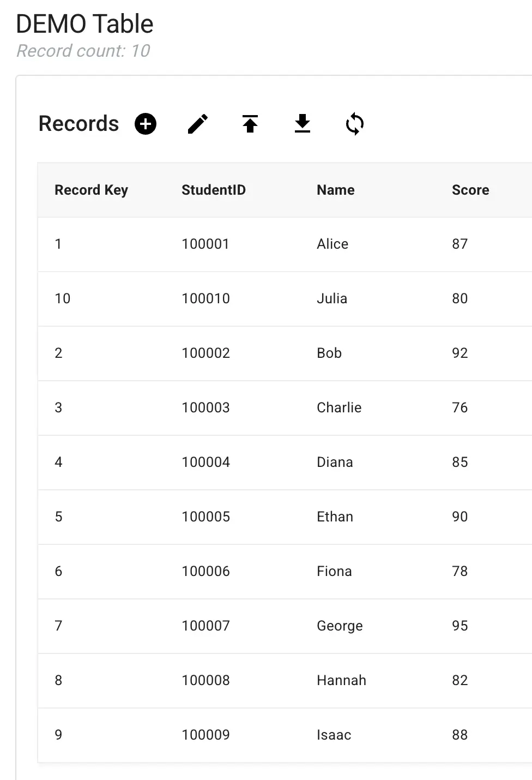Click the Record count subtitle text
Screen dimensions: 532x780
[83, 51]
